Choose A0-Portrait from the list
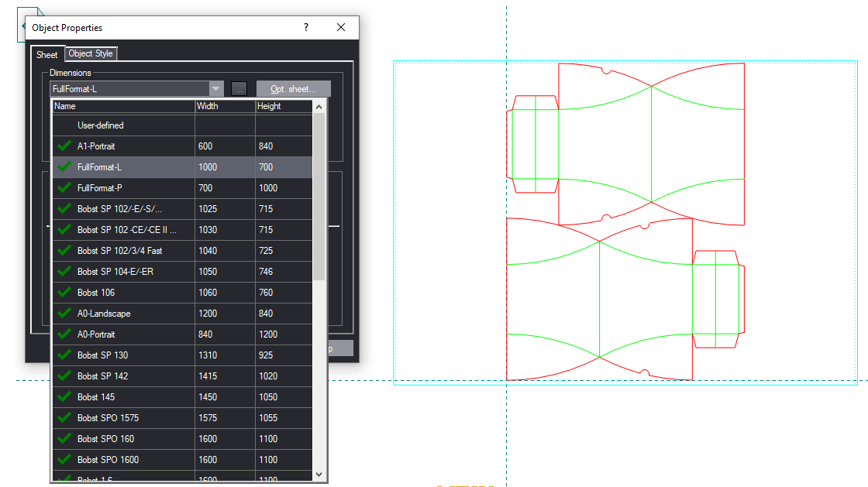 [x=96, y=334]
